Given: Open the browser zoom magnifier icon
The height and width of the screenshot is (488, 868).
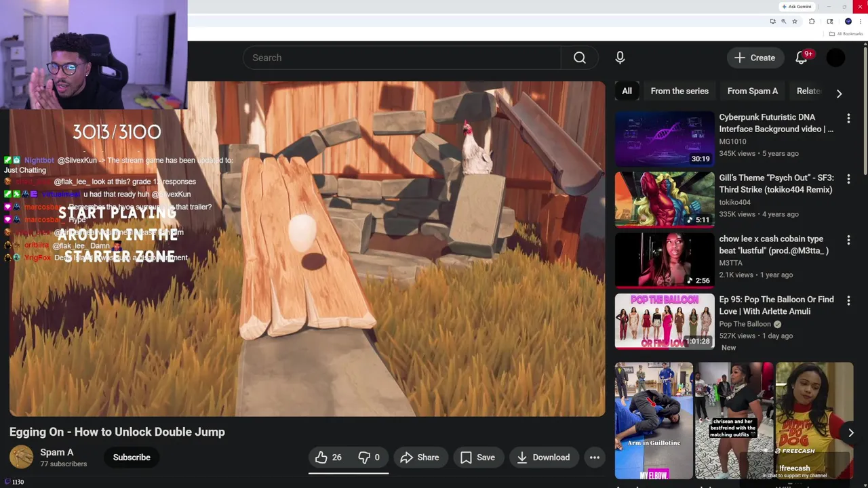Looking at the screenshot, I should [783, 22].
